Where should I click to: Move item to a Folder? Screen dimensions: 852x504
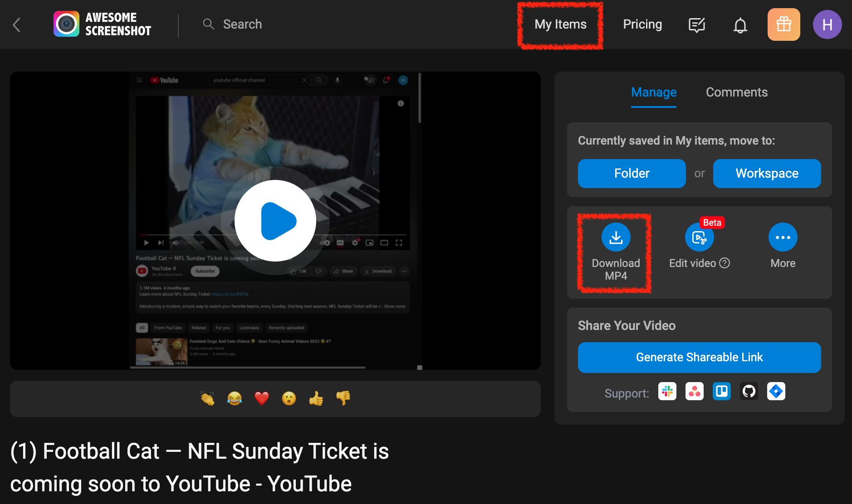tap(632, 174)
